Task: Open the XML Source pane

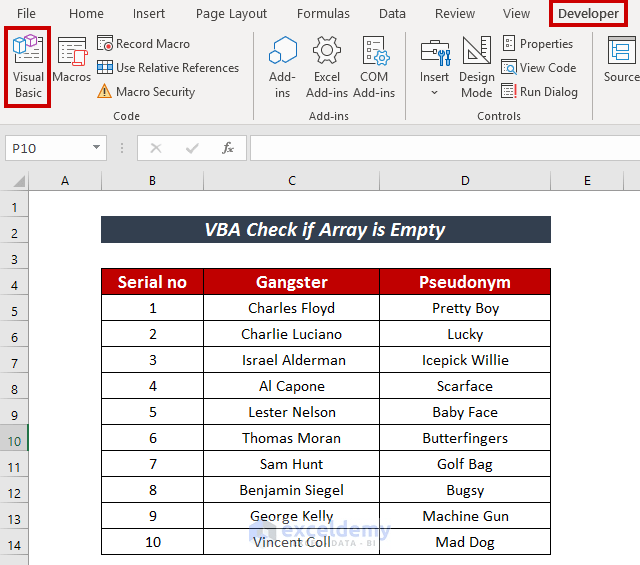Action: click(622, 60)
